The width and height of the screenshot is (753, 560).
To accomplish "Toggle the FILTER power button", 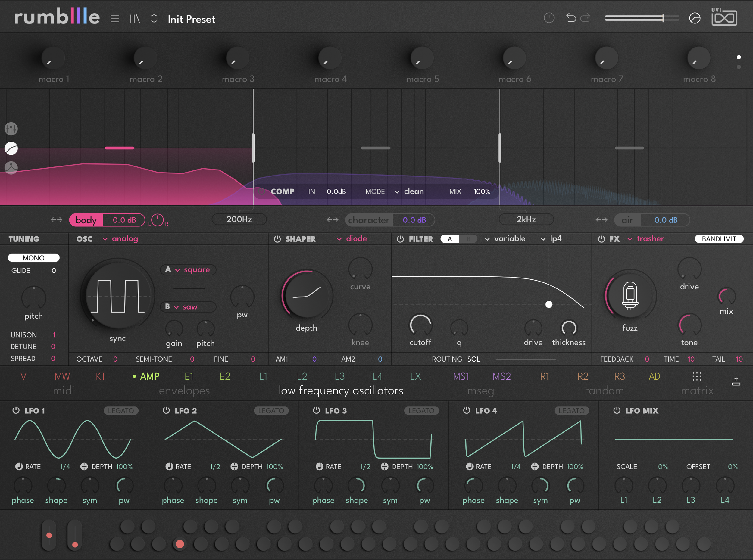I will click(400, 239).
